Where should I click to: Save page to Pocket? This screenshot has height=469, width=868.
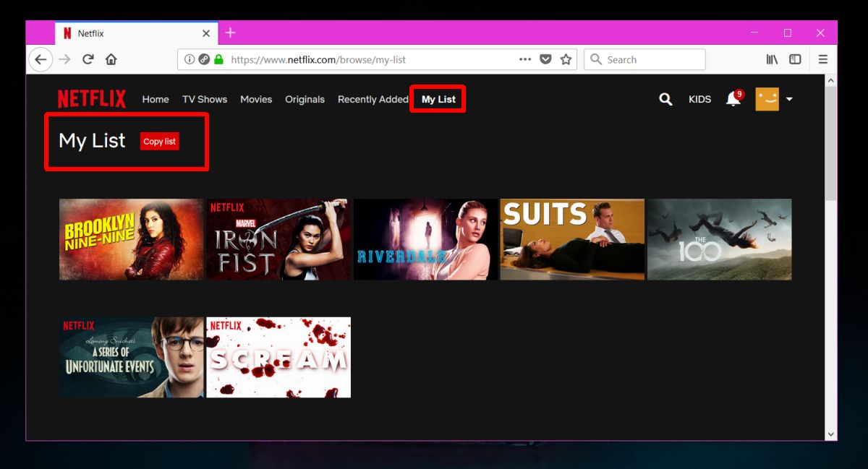[546, 59]
